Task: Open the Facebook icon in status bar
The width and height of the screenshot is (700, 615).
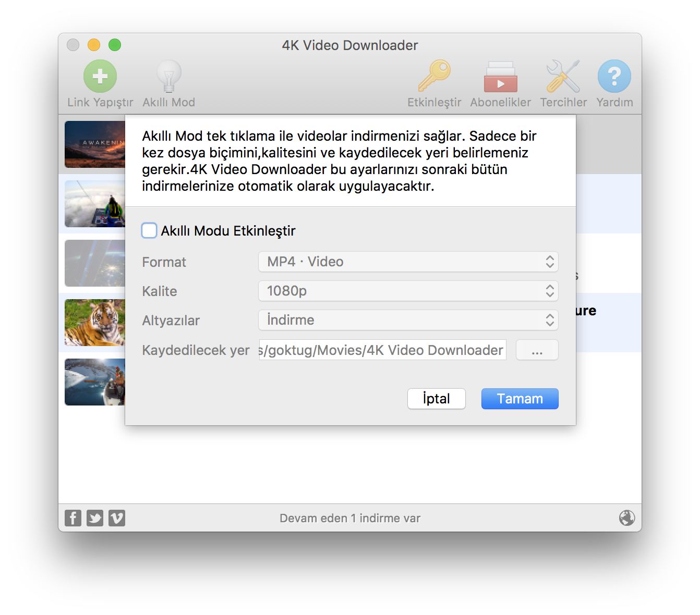Action: coord(73,518)
